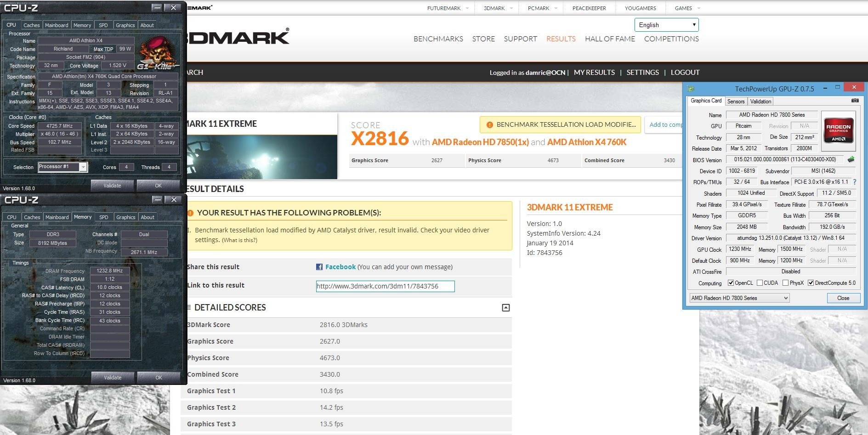Click OK in bottom CPU-Z window

click(x=159, y=378)
